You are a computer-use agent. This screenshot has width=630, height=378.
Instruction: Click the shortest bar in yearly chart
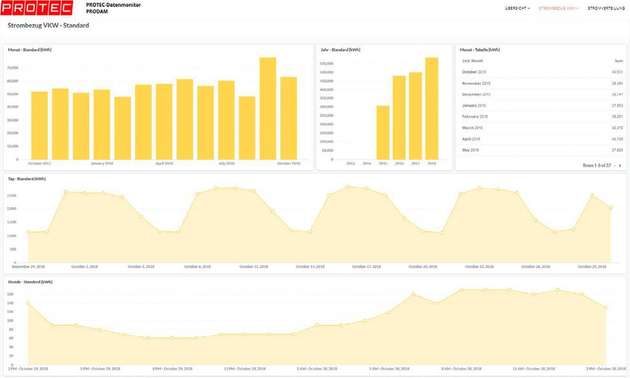pos(383,133)
